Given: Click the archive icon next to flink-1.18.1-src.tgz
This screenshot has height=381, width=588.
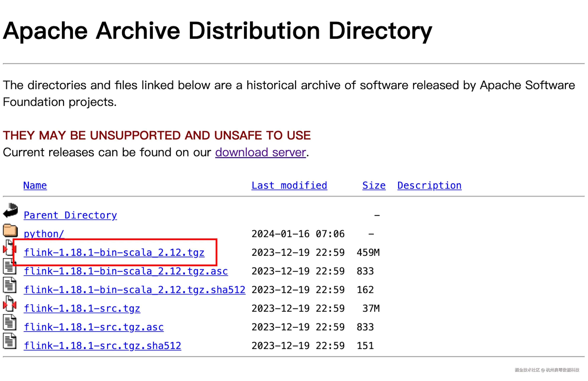Looking at the screenshot, I should (x=10, y=304).
